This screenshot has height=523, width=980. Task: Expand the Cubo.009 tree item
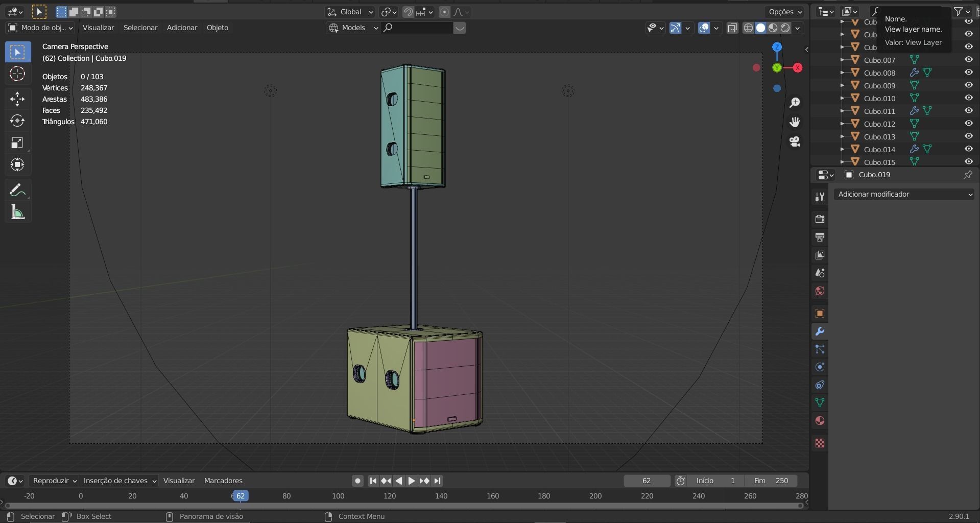point(842,85)
